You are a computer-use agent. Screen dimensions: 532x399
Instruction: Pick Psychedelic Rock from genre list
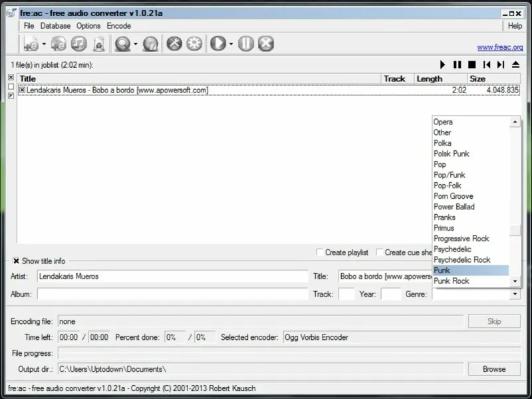click(471, 259)
